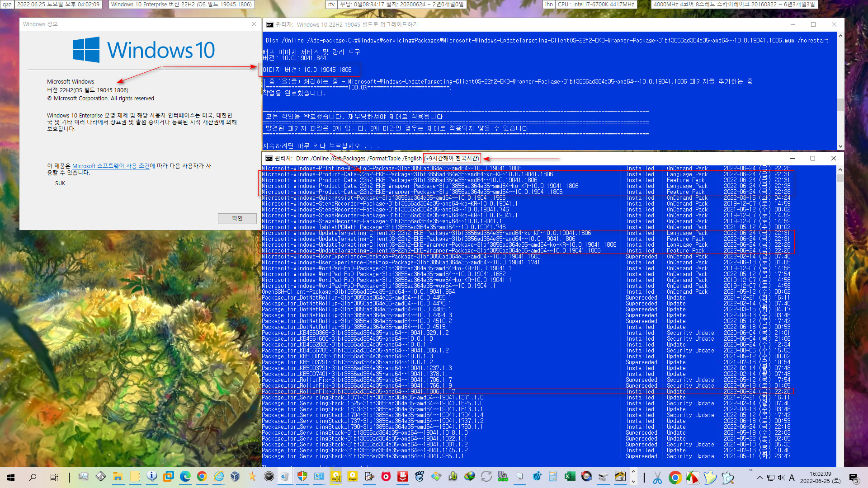Select the line '이미지 버전: 10.0.19045.1806'

pyautogui.click(x=307, y=70)
